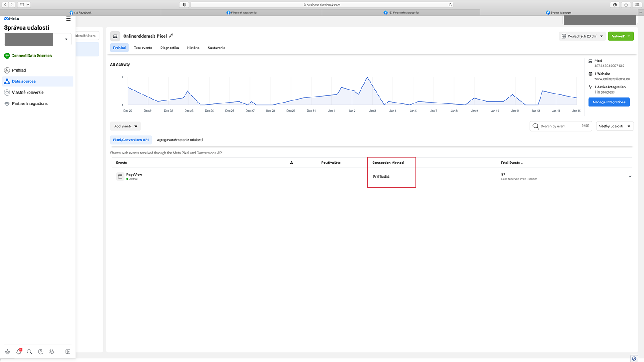Click the Connection Method column header
This screenshot has height=362, width=644.
(388, 163)
